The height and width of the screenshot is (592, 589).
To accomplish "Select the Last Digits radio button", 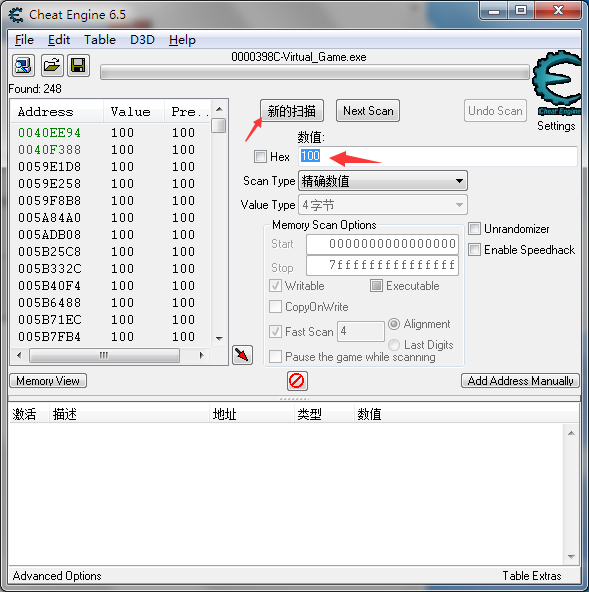I will pos(394,345).
